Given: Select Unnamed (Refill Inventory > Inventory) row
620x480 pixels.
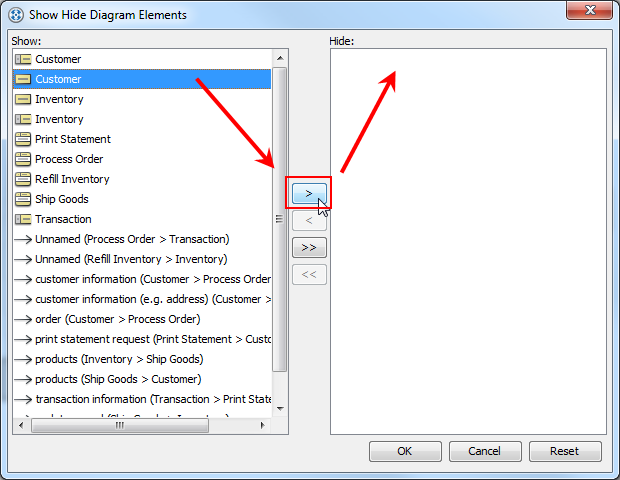Looking at the screenshot, I should 142,259.
